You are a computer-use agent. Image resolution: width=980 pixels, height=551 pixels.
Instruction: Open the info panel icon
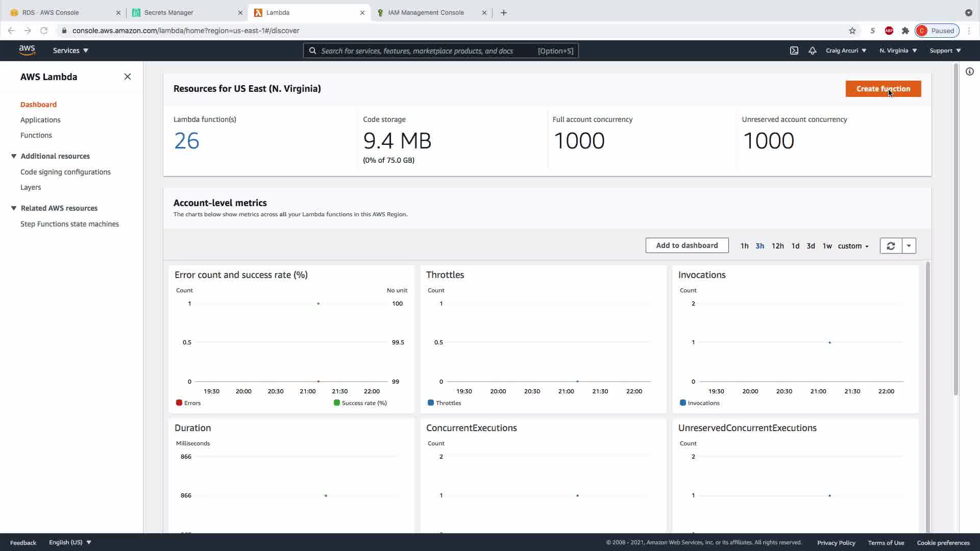click(969, 71)
